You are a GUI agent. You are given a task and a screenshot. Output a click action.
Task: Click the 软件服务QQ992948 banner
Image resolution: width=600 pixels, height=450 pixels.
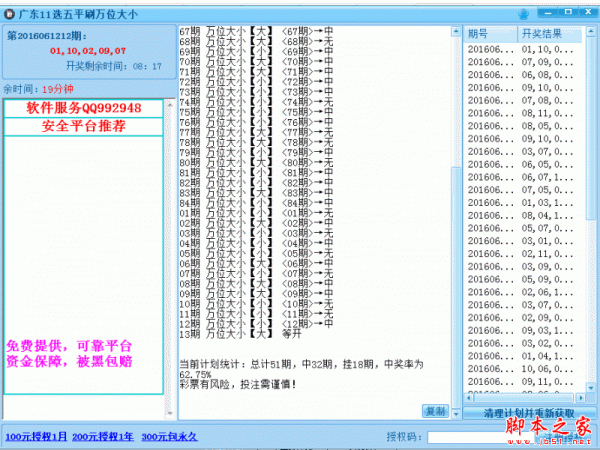pos(83,108)
